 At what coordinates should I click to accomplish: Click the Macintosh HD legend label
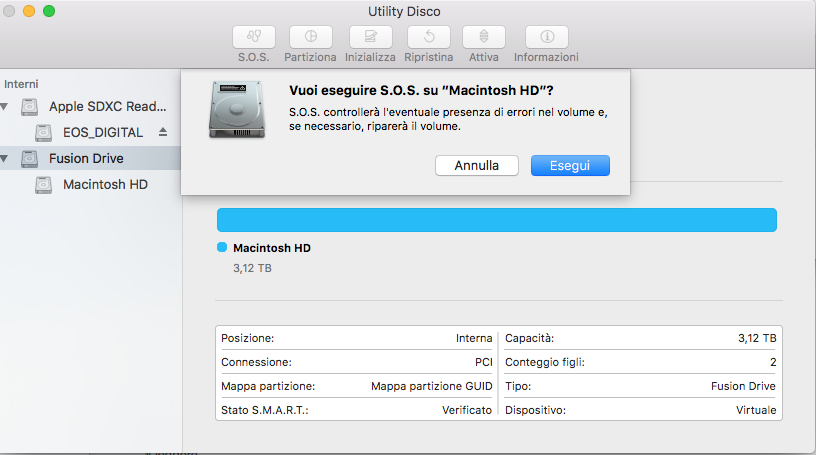point(272,248)
